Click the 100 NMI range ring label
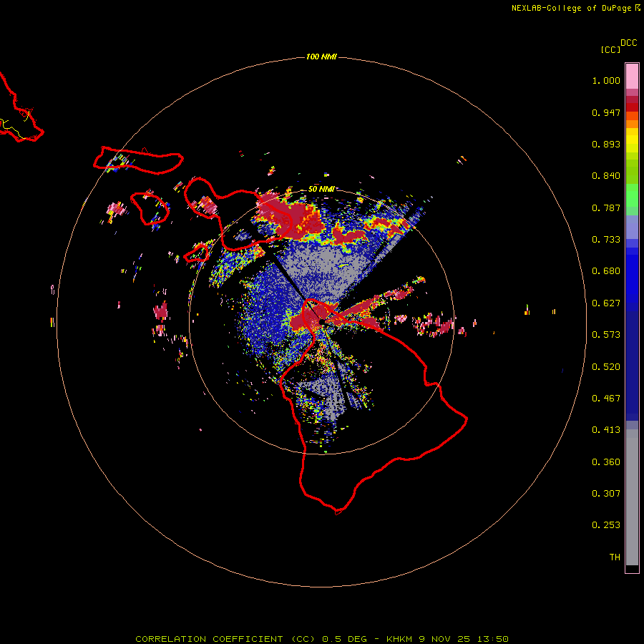This screenshot has width=644, height=644. [x=321, y=57]
